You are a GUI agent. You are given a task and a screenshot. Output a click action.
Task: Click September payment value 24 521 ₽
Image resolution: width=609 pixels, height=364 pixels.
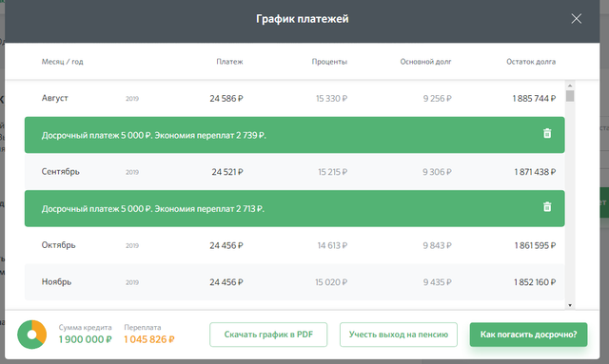coord(227,172)
